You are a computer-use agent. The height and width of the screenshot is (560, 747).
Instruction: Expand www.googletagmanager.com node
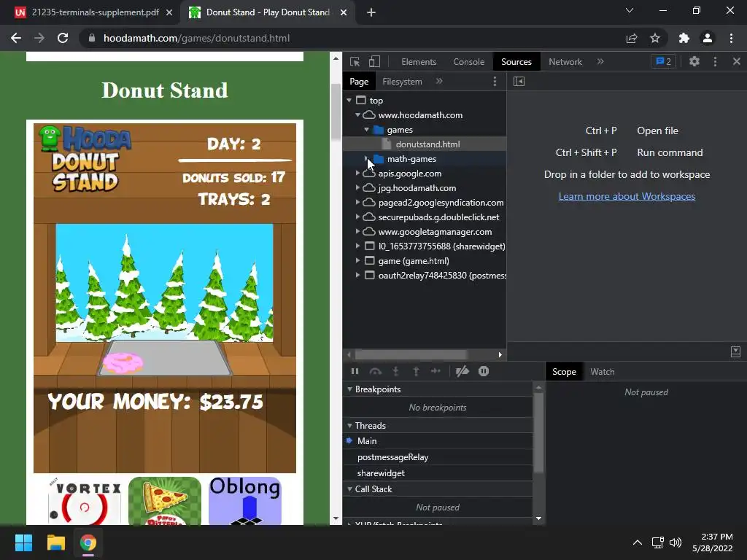click(357, 231)
